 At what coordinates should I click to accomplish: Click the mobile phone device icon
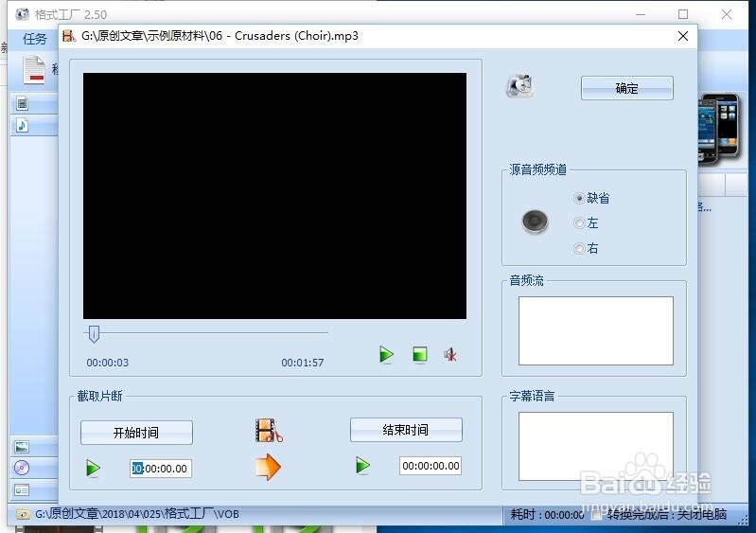pos(718,130)
